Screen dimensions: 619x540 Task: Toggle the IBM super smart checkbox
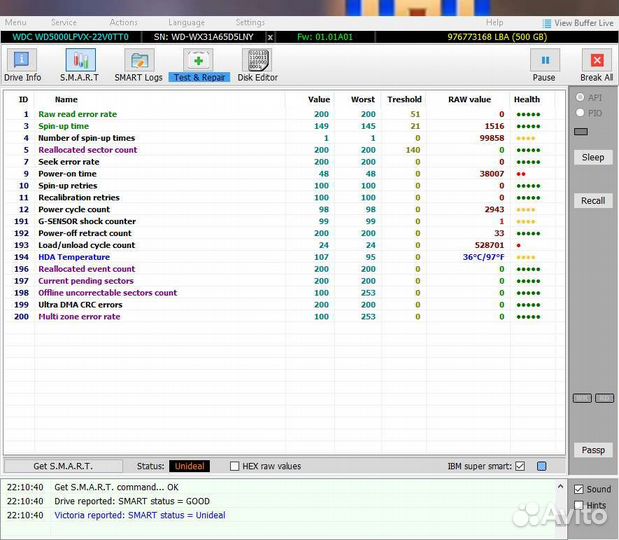(x=519, y=466)
